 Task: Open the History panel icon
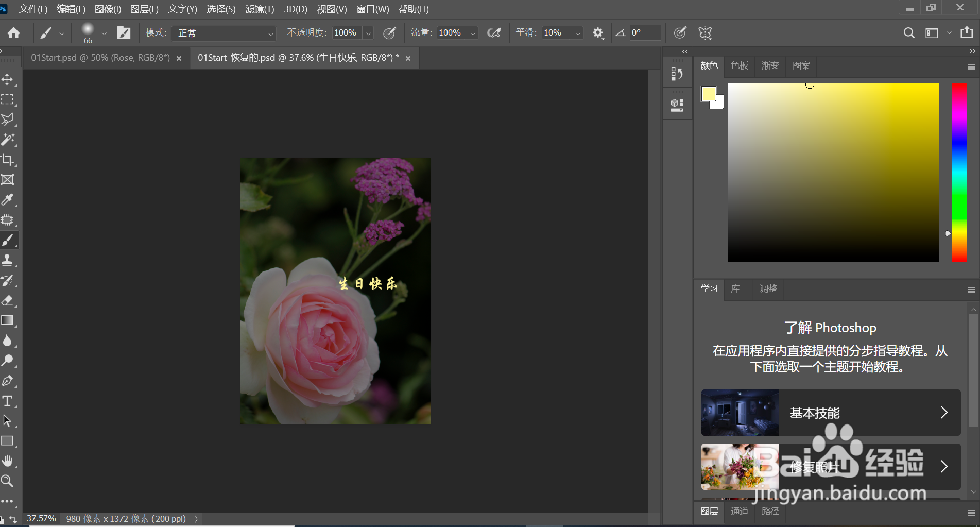677,74
